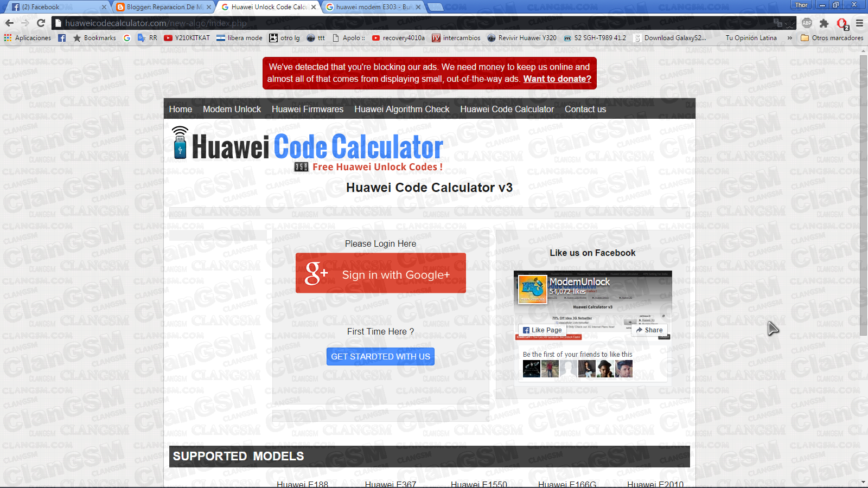Open the libera mode bookmark
Viewport: 868px width, 488px height.
tap(239, 38)
